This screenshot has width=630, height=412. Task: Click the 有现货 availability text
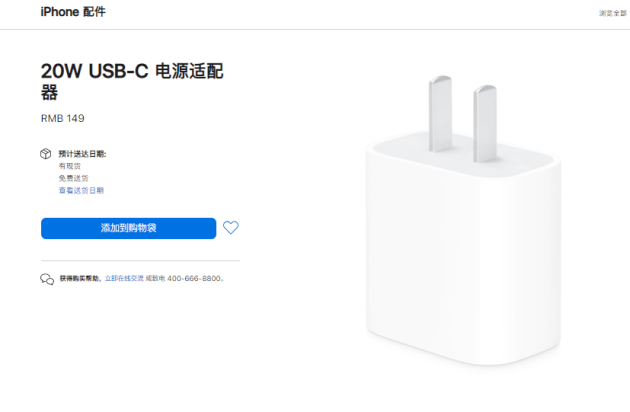coord(70,166)
